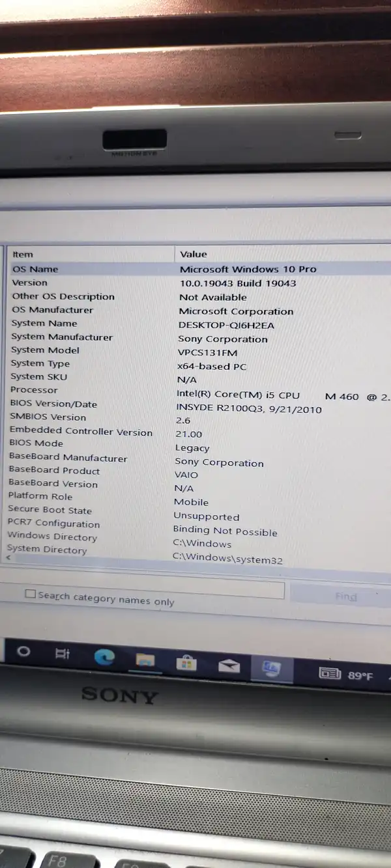This screenshot has height=868, width=391.
Task: Launch Microsoft Edge from taskbar
Action: 104,658
